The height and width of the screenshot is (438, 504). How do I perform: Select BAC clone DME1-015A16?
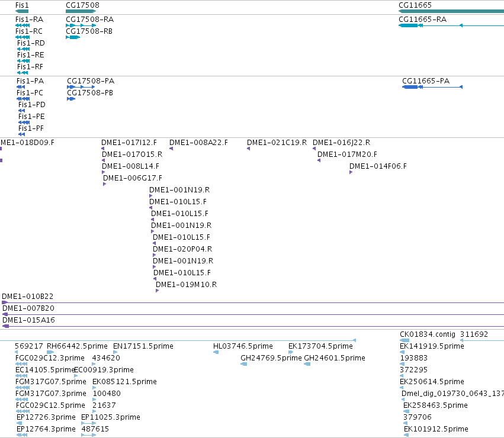(x=253, y=327)
